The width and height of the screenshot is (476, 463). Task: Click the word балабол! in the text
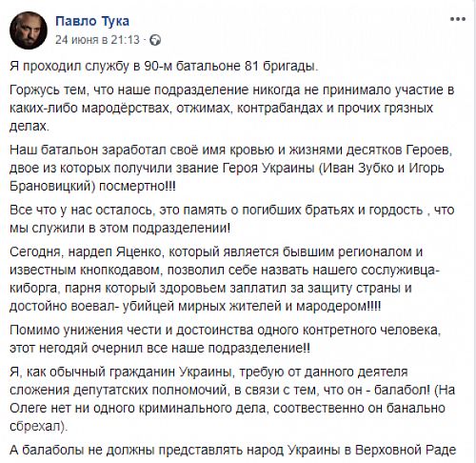[x=403, y=390]
